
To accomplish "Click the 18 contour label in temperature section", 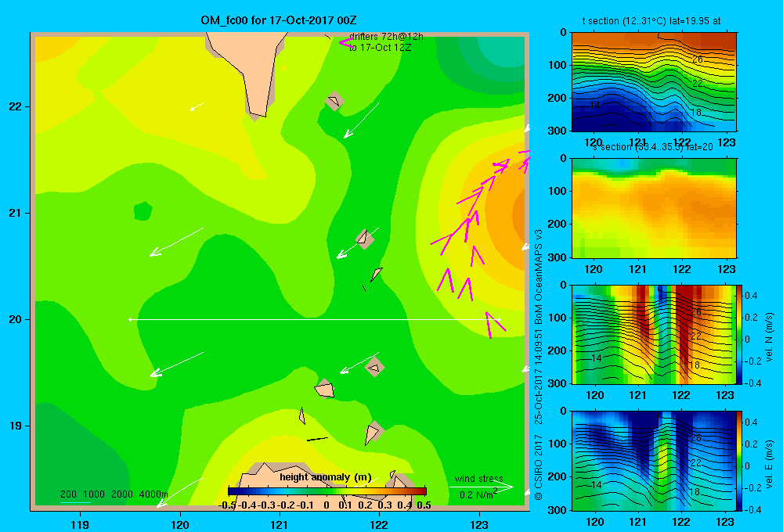I will coord(695,113).
